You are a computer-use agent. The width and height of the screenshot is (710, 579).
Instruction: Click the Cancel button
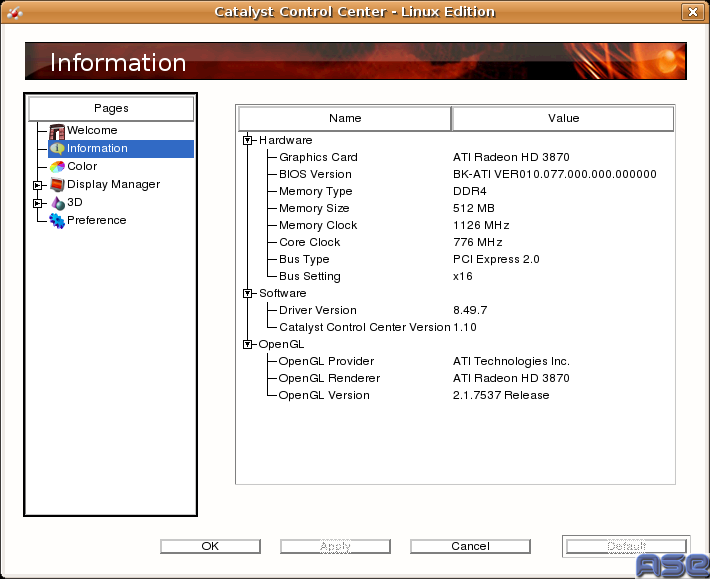click(x=470, y=546)
